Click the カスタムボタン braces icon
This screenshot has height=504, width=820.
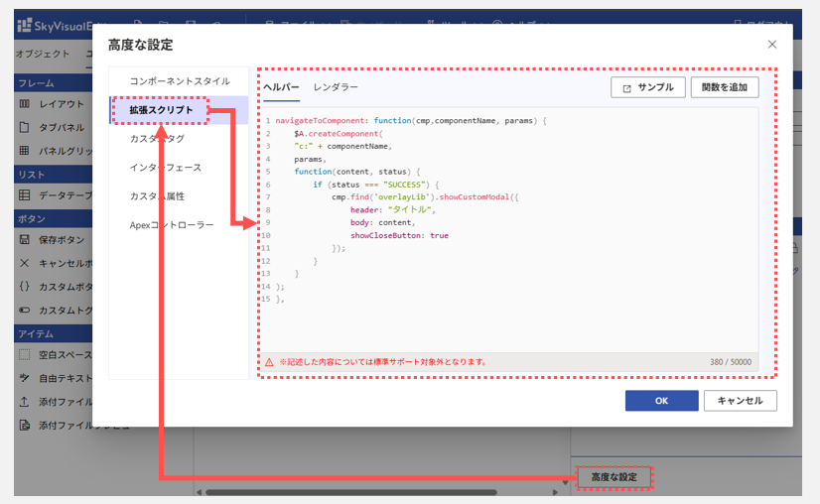pos(24,286)
